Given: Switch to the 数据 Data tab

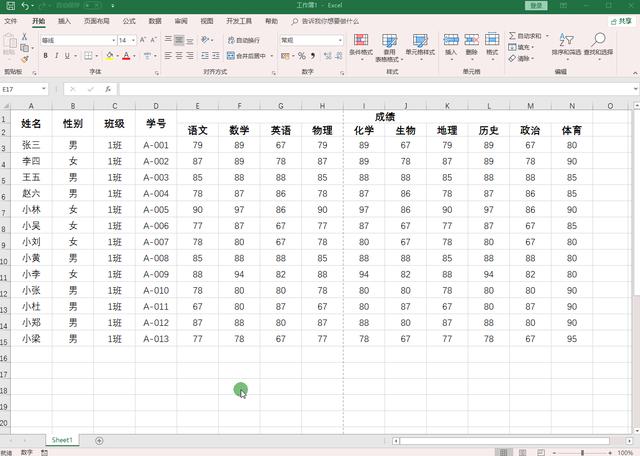Looking at the screenshot, I should (155, 21).
